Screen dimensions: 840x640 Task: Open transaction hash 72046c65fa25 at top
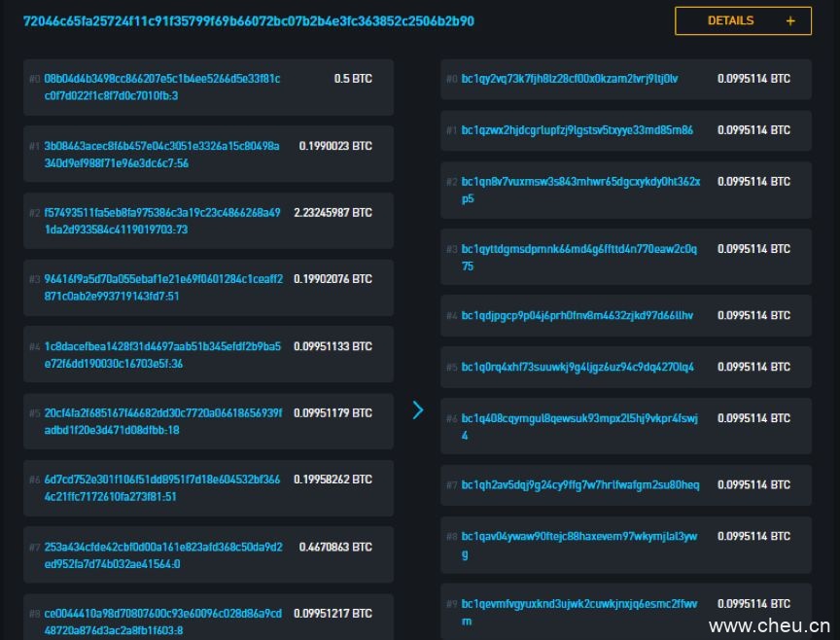click(249, 20)
